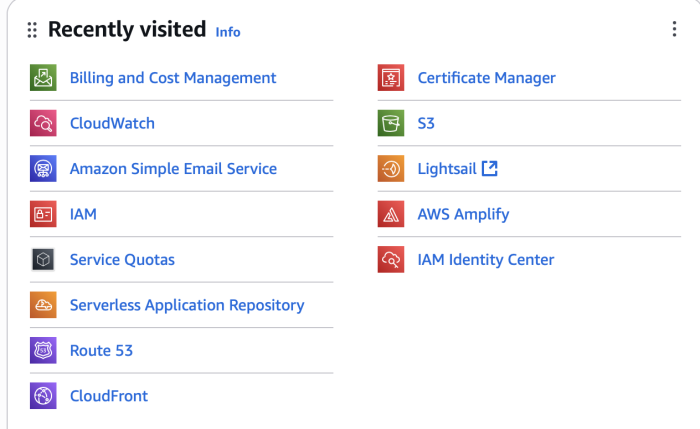Click the Amazon Simple Email Service icon
Image resolution: width=700 pixels, height=429 pixels.
43,169
